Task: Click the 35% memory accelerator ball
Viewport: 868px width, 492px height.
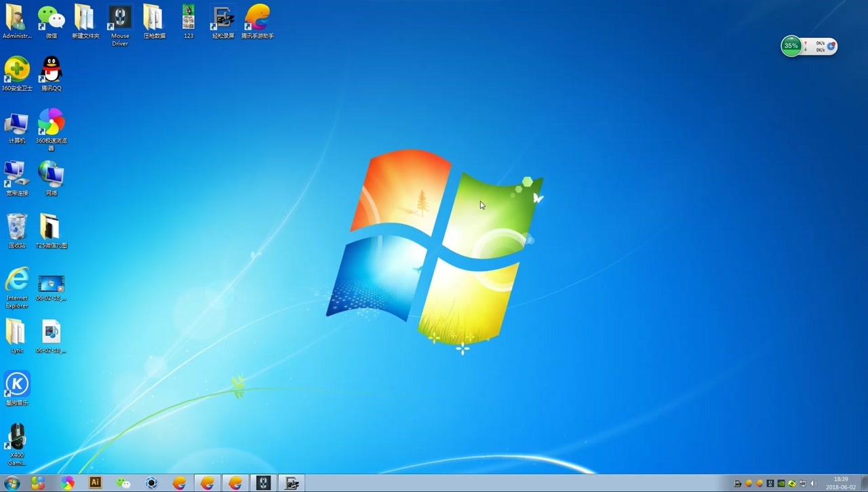Action: (x=791, y=46)
